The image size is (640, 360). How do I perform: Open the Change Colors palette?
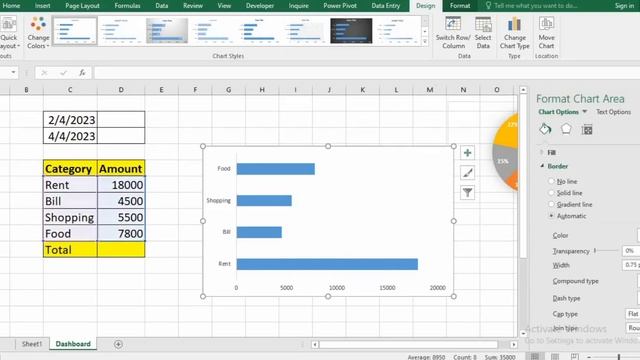[38, 33]
